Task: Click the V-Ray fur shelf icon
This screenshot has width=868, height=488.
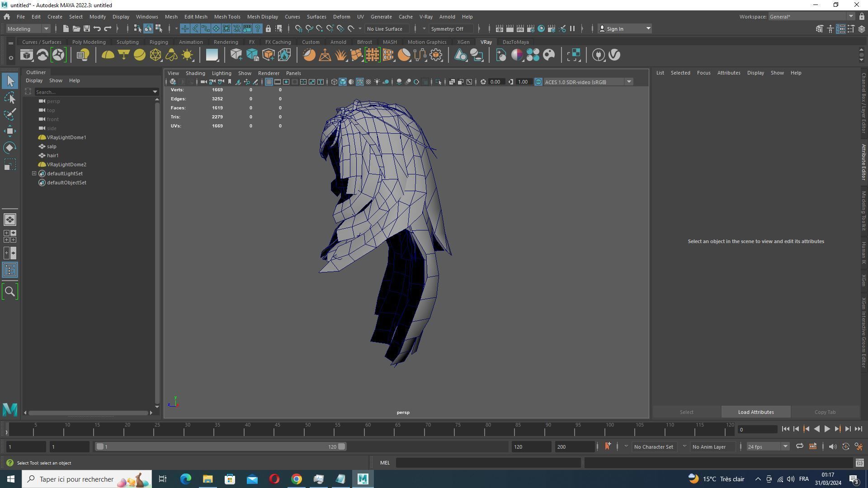Action: click(340, 55)
